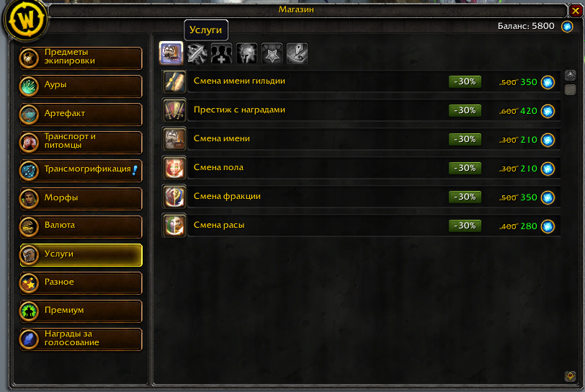Open Награды за голосование category
585x392 pixels.
coord(81,339)
